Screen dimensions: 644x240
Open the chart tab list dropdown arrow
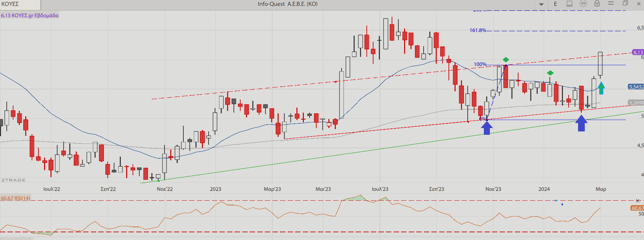[541, 4]
